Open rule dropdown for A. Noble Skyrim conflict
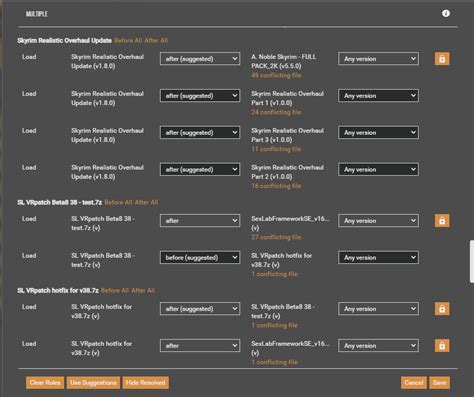Viewport: 474px width, 397px height. (x=200, y=59)
